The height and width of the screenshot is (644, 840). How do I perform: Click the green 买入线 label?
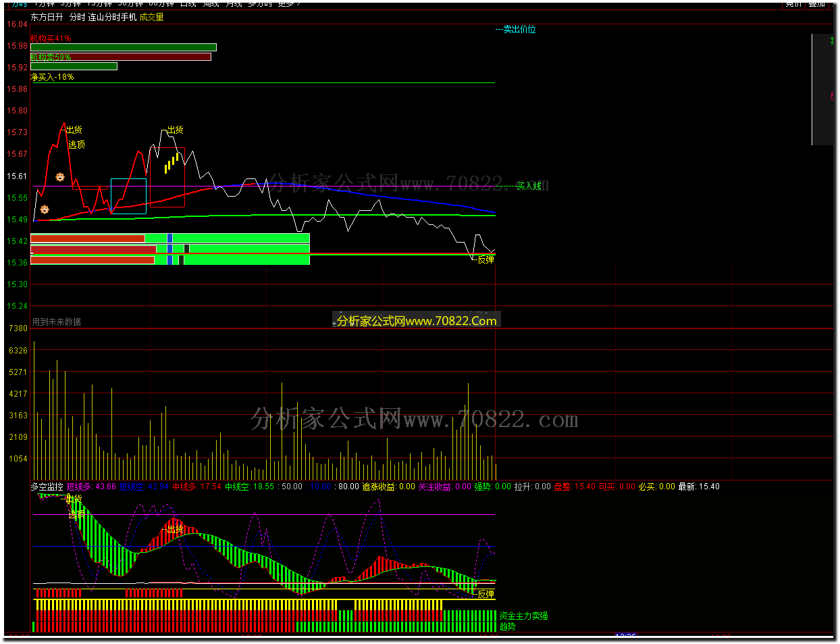529,186
